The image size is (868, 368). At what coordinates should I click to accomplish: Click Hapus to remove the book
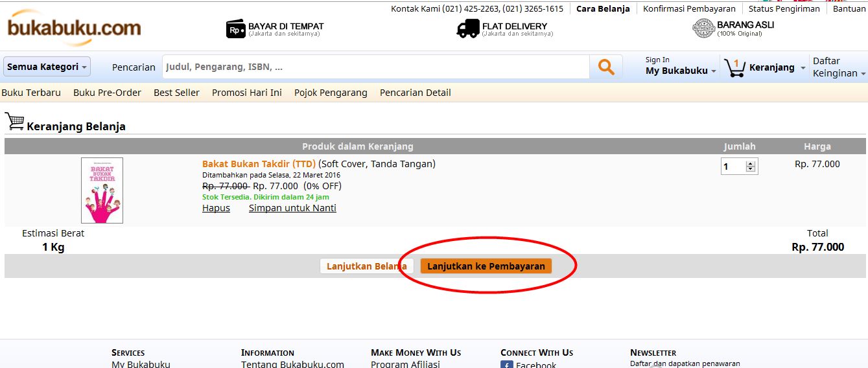click(x=216, y=208)
